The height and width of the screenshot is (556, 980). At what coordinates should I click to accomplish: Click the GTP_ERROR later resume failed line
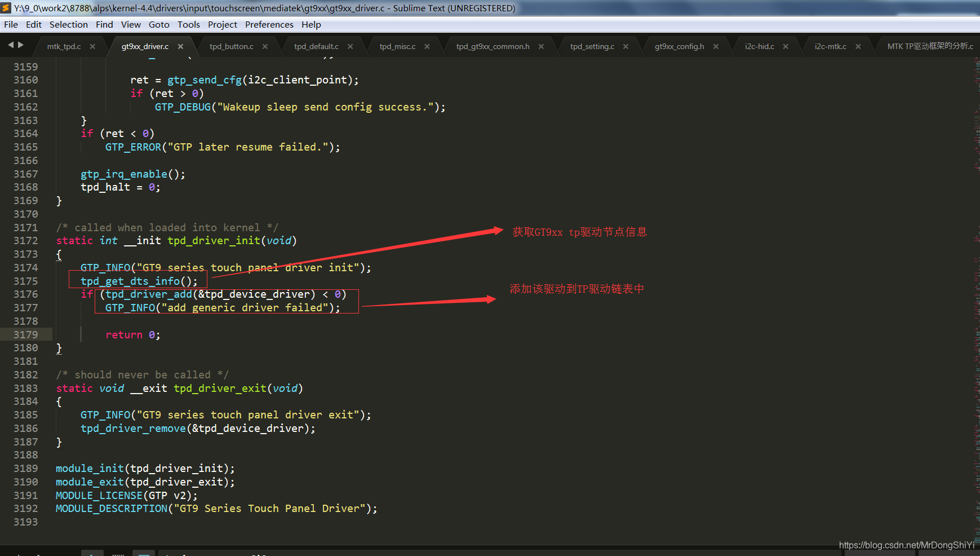click(x=223, y=147)
